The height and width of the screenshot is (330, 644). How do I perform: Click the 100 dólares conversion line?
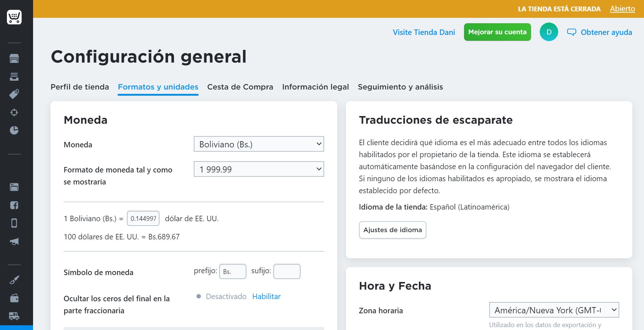click(121, 237)
